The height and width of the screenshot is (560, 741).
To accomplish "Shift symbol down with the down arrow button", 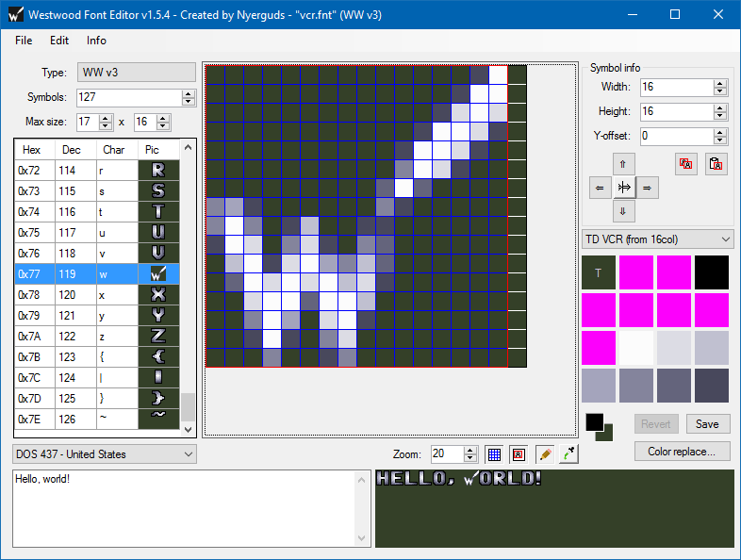I will pos(623,211).
